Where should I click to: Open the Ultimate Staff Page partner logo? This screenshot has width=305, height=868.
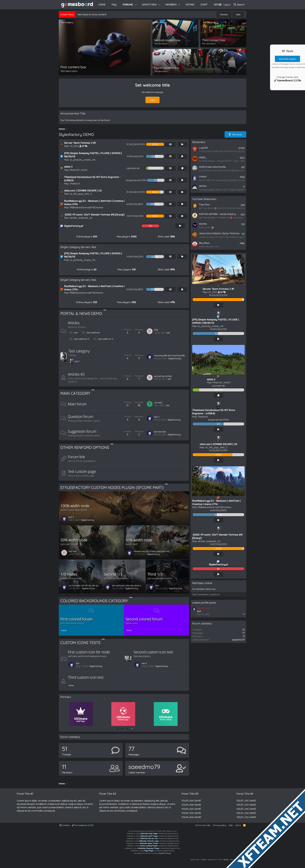[x=81, y=714]
